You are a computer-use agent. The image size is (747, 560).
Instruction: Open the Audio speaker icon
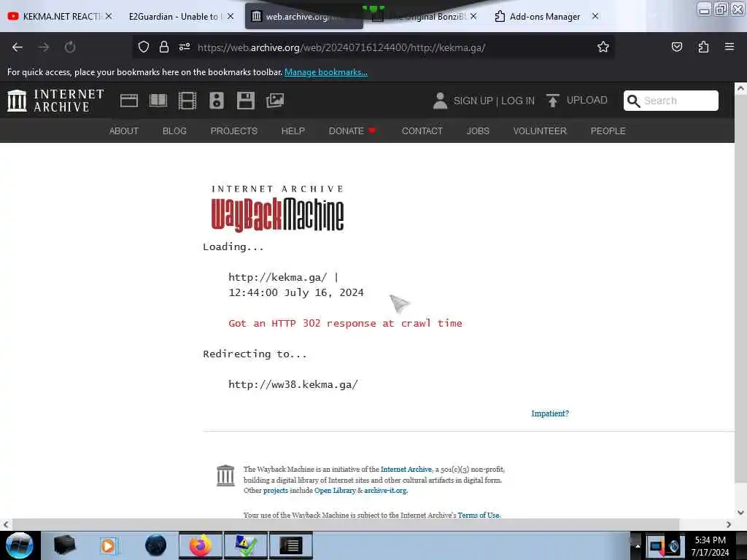[x=216, y=101]
